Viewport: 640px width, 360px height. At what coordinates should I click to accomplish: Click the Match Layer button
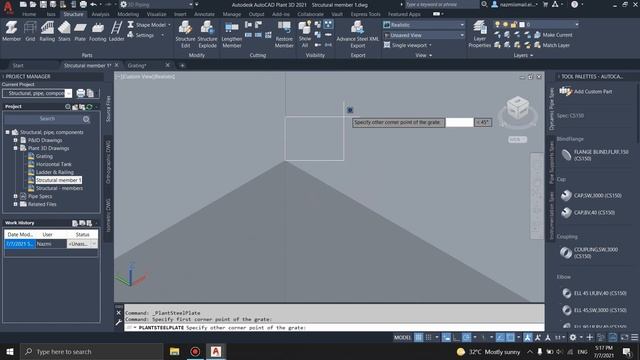tap(551, 45)
